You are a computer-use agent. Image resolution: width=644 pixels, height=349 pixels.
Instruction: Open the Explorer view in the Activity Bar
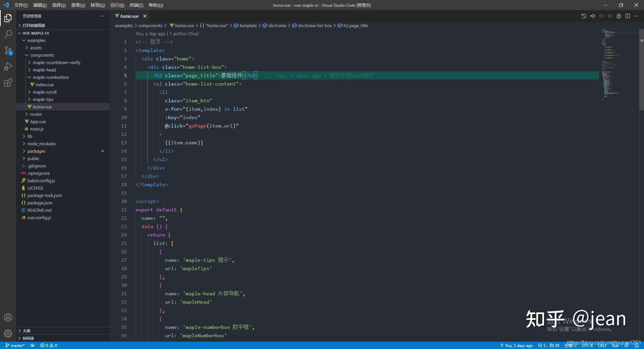tap(8, 18)
